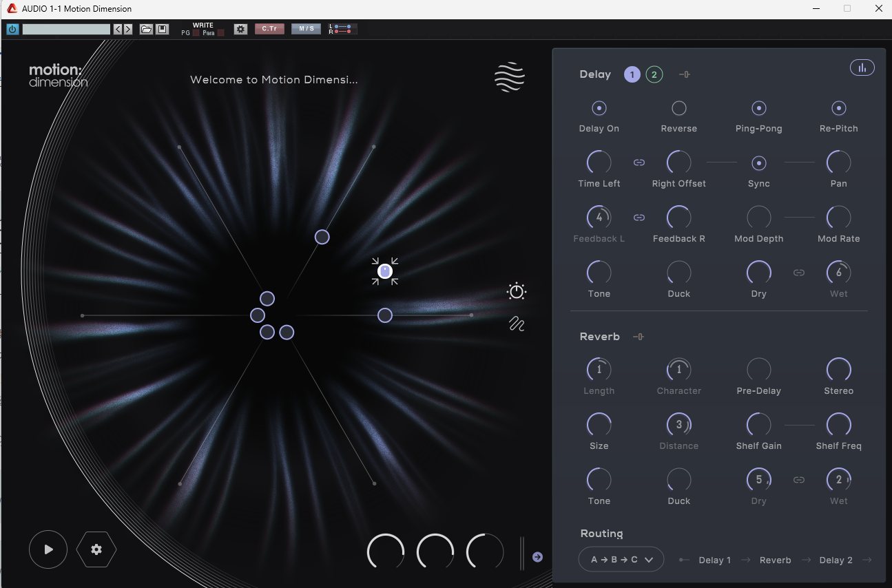
Task: Click the M/S button
Action: (307, 29)
